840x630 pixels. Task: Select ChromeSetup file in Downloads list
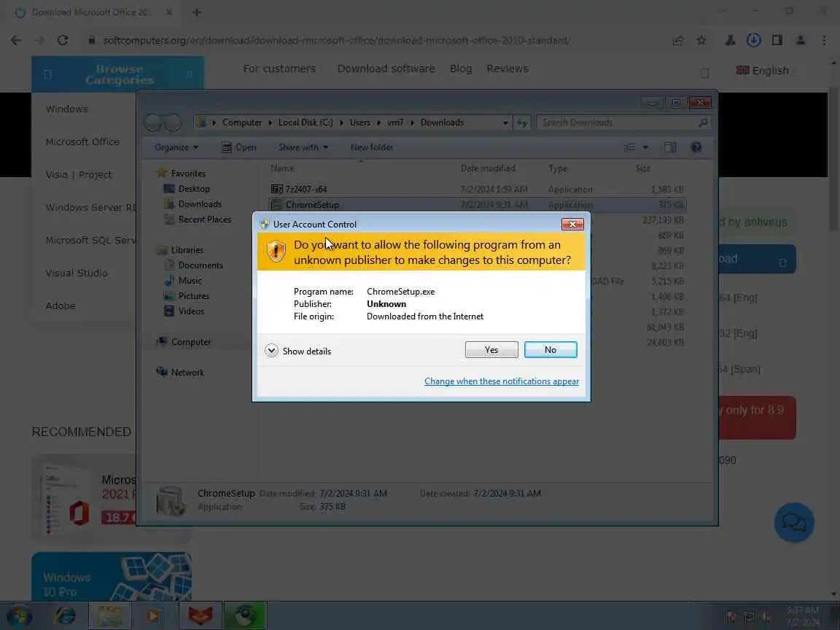477,205
